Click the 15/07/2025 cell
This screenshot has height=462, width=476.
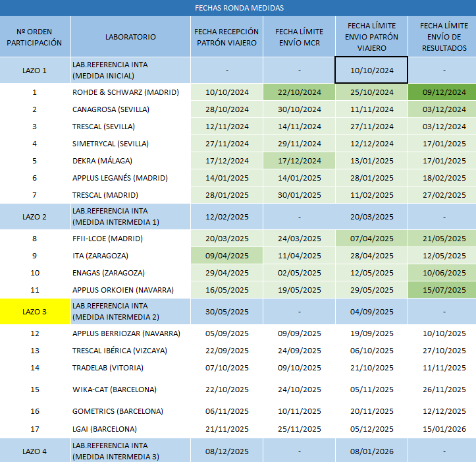click(442, 290)
